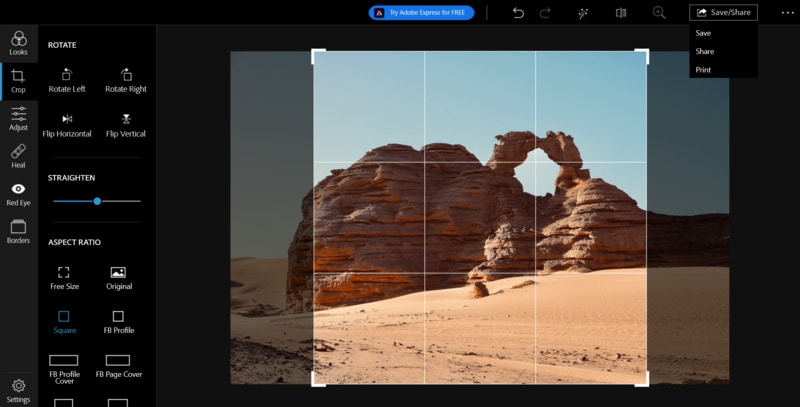The width and height of the screenshot is (800, 407).
Task: Rotate the image right
Action: click(126, 81)
